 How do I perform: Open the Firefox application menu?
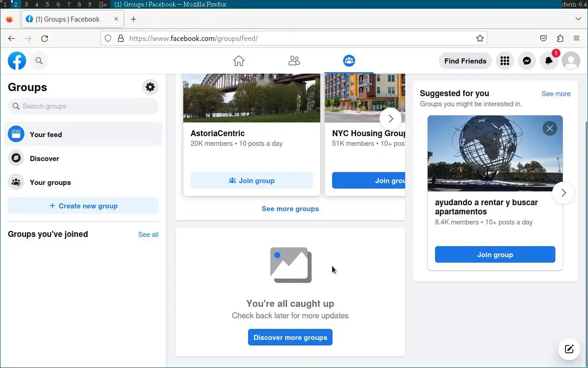577,38
